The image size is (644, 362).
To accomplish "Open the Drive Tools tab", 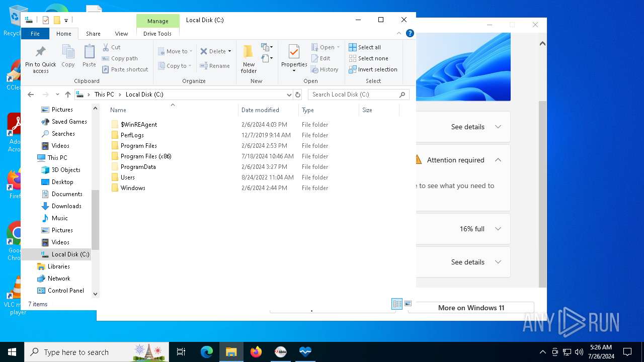I will [x=157, y=34].
